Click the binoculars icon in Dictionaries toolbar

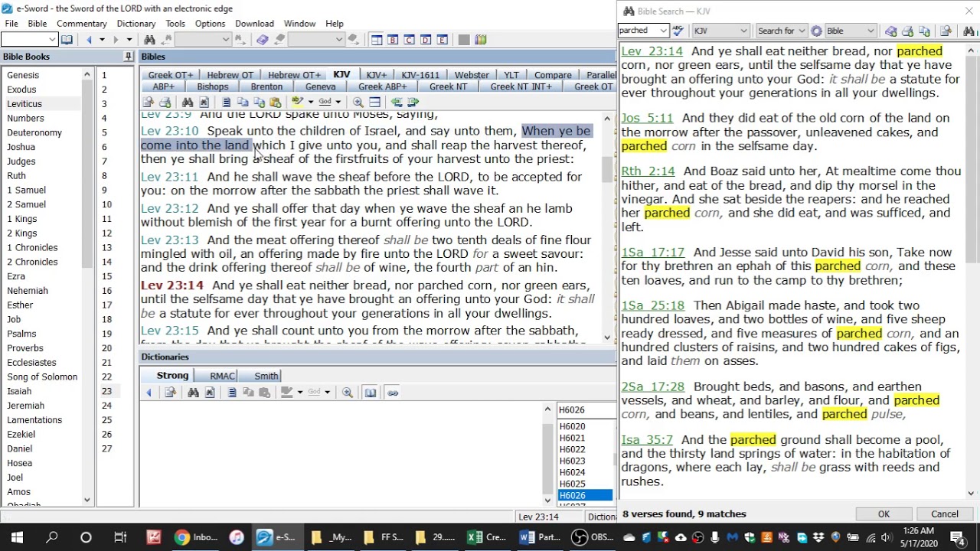(193, 393)
